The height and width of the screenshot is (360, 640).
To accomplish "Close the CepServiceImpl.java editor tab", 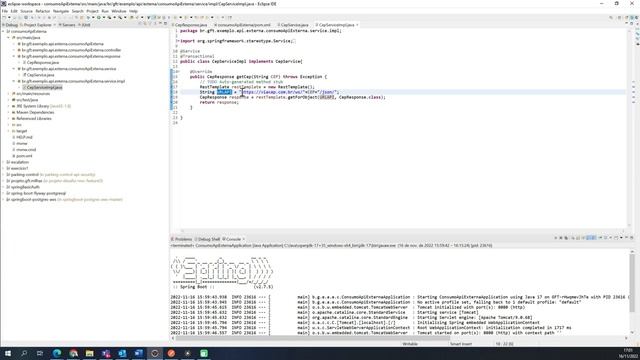I will click(x=357, y=25).
